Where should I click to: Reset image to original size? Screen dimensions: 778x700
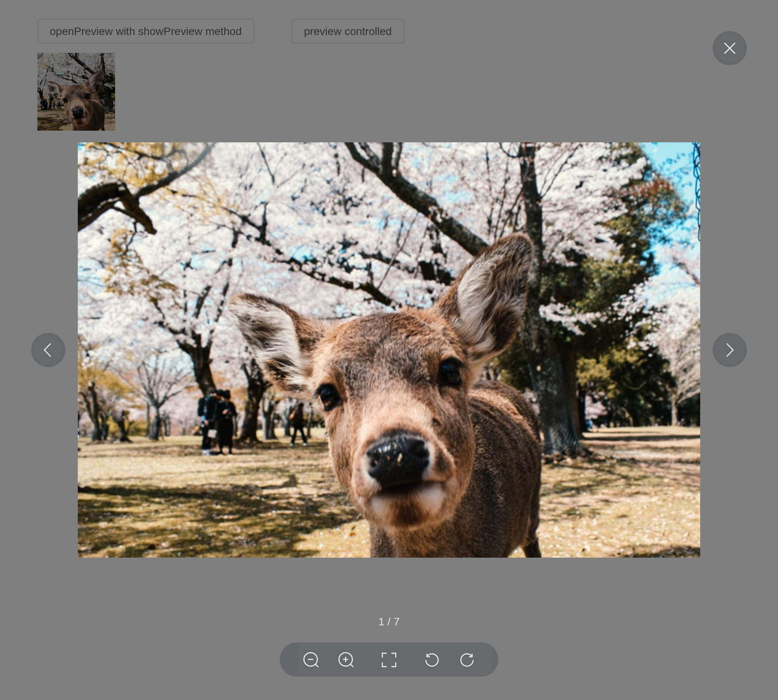coord(389,660)
